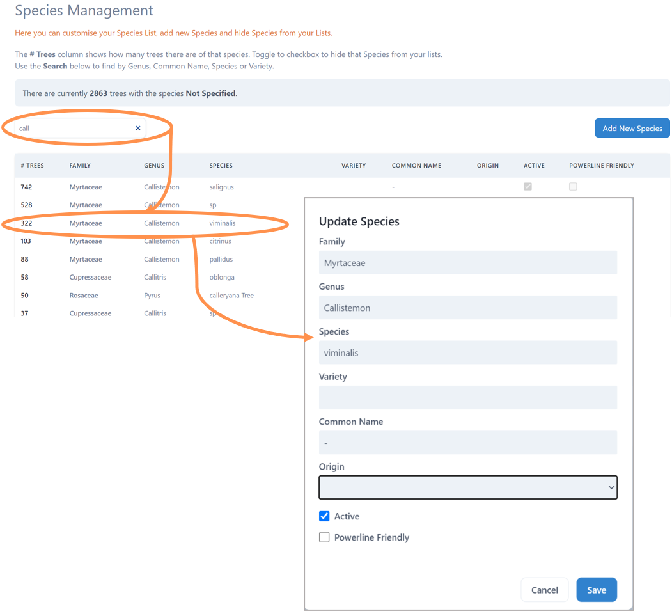Toggle the Active checkbox for salignus row

(x=527, y=187)
